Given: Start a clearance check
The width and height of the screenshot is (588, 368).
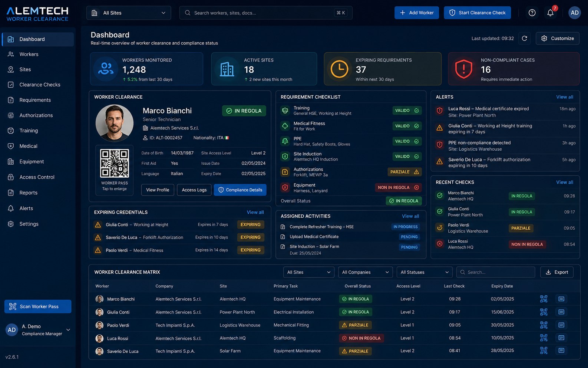Looking at the screenshot, I should click(478, 13).
